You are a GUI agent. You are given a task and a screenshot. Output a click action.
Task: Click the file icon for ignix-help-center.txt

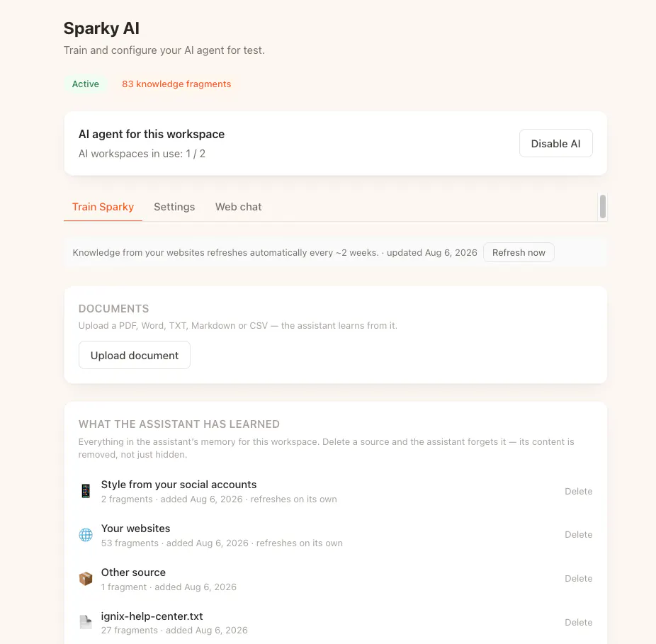(86, 622)
